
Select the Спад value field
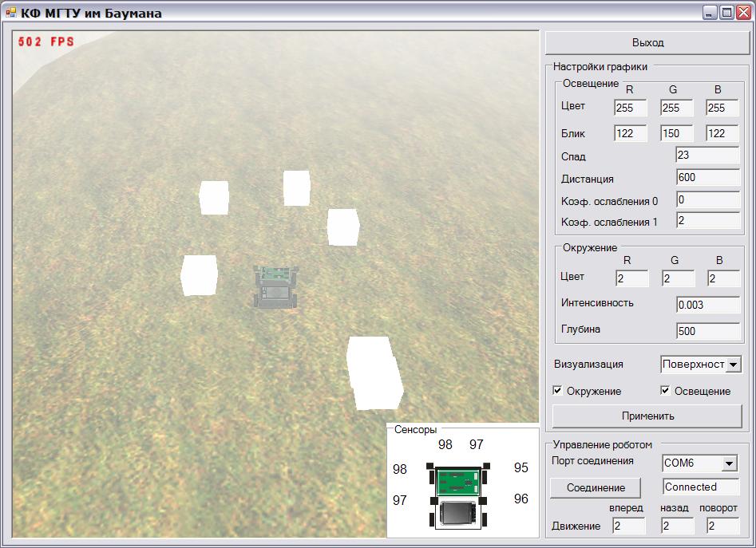[x=707, y=156]
